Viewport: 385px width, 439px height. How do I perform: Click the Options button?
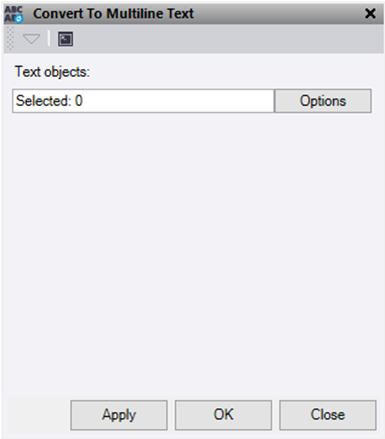(323, 101)
